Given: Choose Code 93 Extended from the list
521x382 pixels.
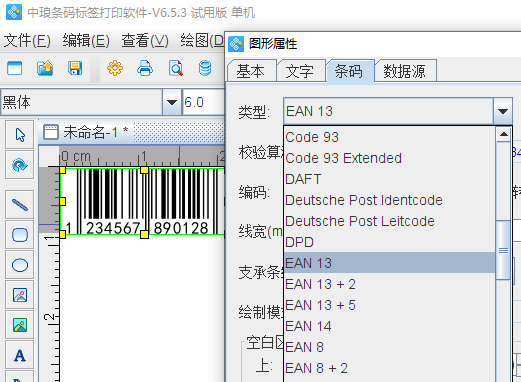Looking at the screenshot, I should coord(389,158).
